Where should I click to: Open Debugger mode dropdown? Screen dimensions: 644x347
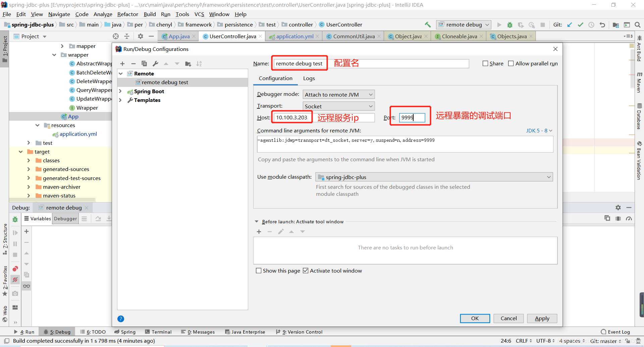(x=339, y=95)
